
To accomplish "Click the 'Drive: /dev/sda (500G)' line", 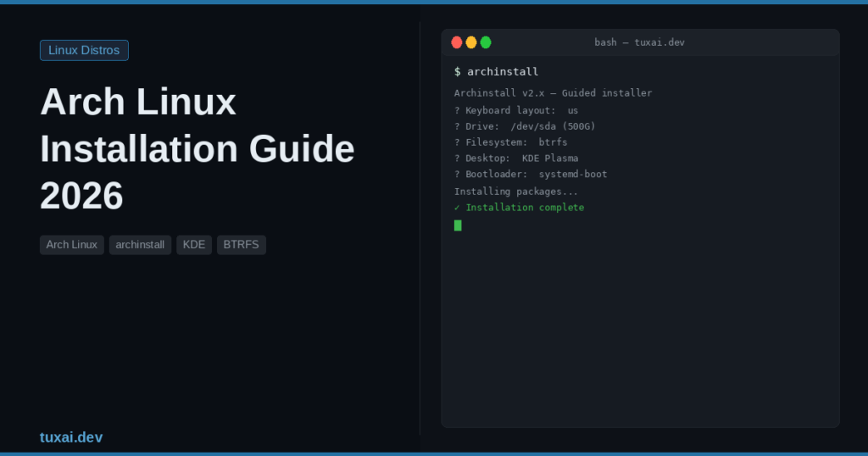I will tap(525, 126).
